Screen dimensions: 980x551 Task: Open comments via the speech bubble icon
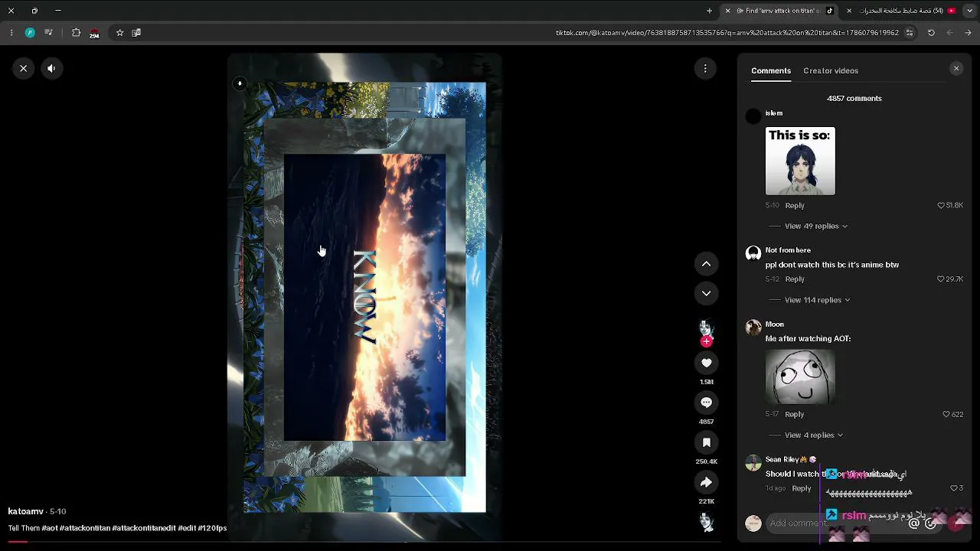(x=706, y=403)
